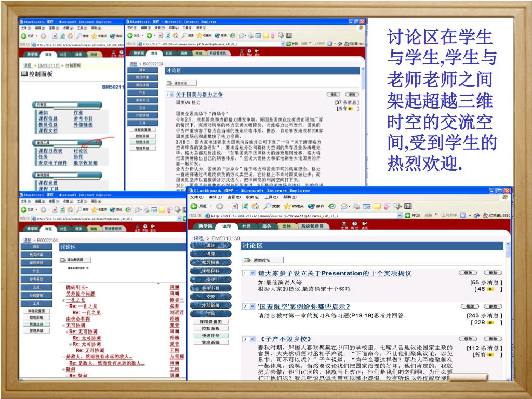The height and width of the screenshot is (399, 532).
Task: Collapse the 无可协调 thread
Action: [63, 326]
